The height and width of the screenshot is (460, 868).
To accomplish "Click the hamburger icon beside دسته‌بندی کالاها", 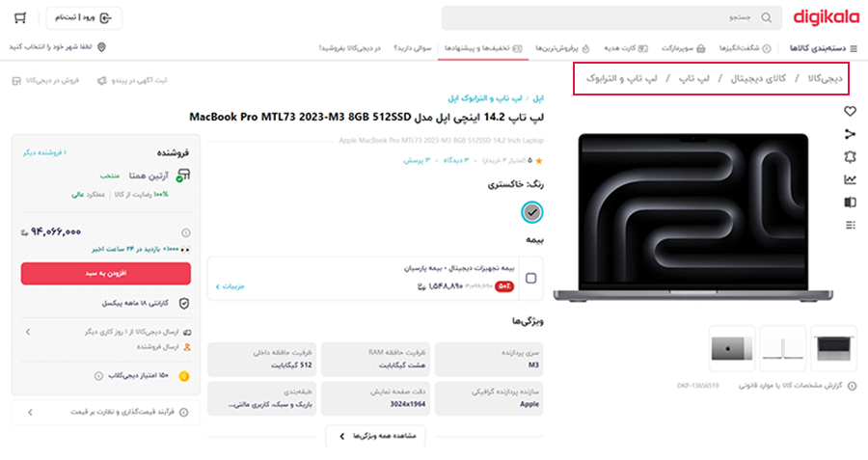I will [x=854, y=49].
